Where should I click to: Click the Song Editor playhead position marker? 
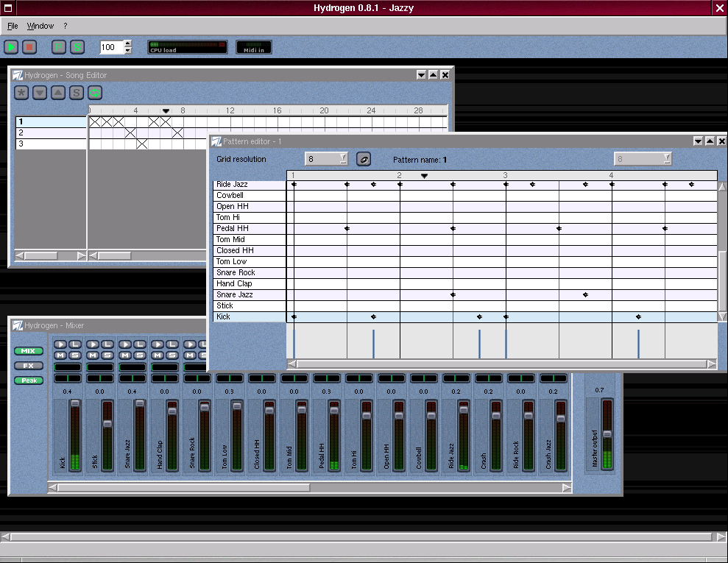tap(166, 111)
